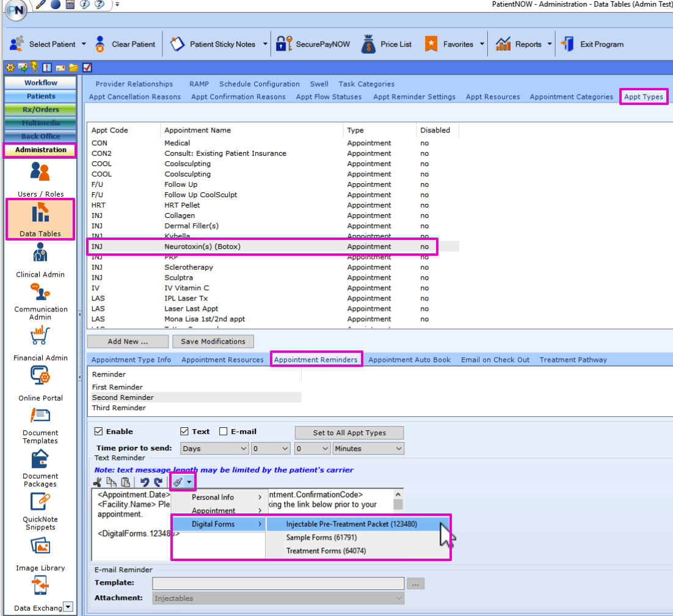The width and height of the screenshot is (673, 616).
Task: Disable the Enable checkbox for the reminder
Action: click(98, 431)
